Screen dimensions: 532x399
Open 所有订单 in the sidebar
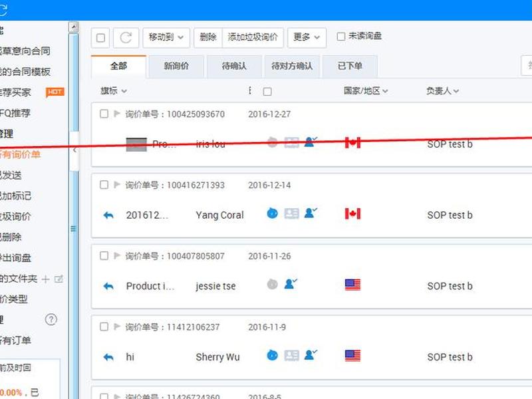tap(15, 340)
